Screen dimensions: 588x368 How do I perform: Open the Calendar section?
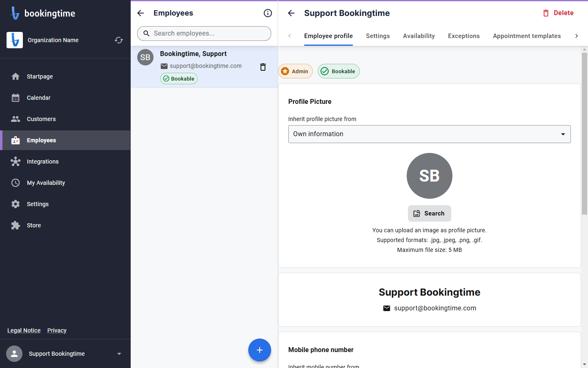(x=65, y=98)
